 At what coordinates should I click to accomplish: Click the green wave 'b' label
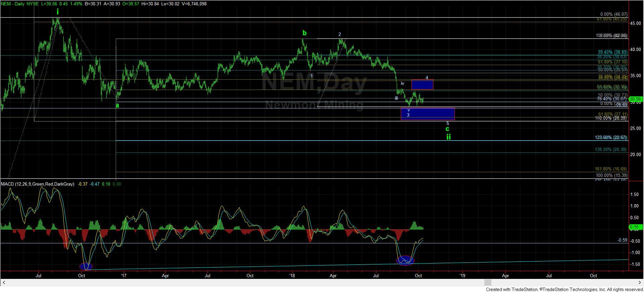click(x=305, y=33)
